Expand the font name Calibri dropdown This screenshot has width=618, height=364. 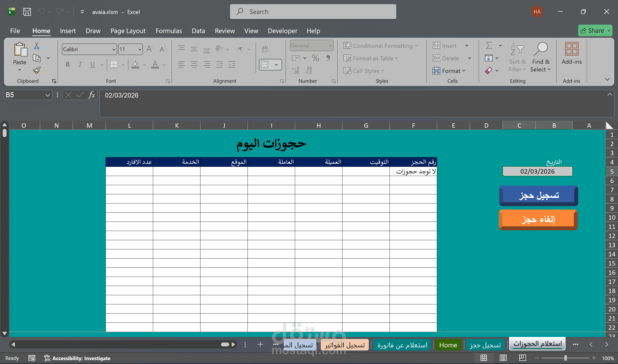pyautogui.click(x=114, y=49)
